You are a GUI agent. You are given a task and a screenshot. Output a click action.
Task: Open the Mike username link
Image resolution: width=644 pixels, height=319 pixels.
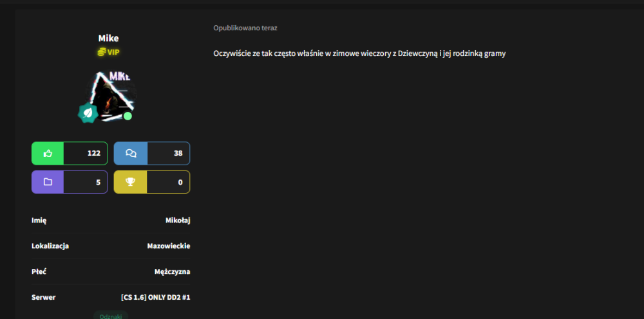[108, 38]
